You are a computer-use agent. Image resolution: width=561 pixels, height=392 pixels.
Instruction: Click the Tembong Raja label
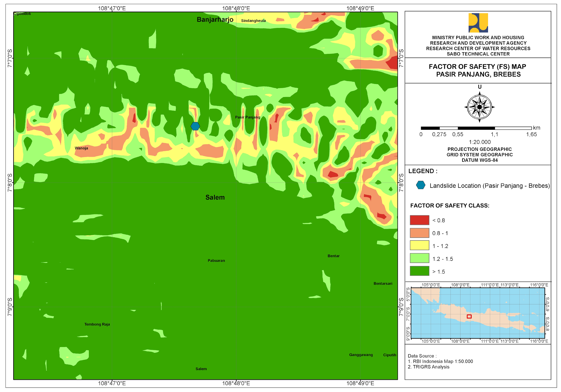97,324
